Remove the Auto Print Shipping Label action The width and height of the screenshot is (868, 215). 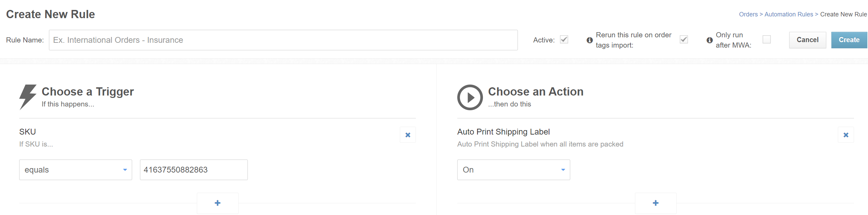click(x=846, y=135)
